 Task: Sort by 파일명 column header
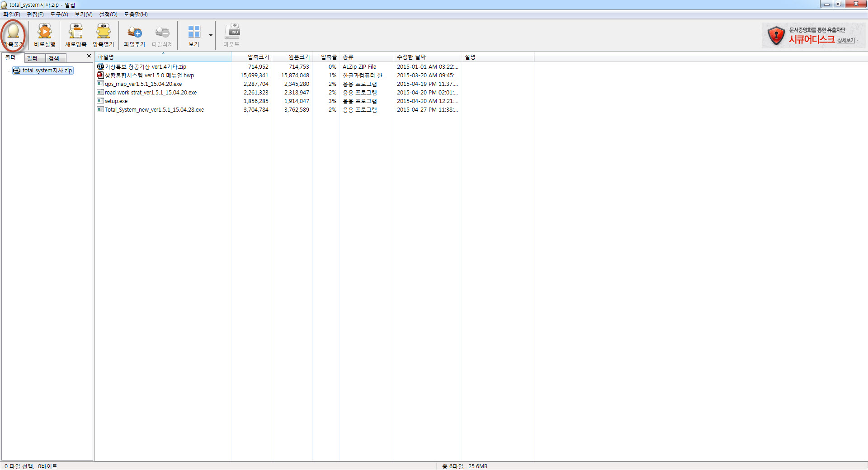tap(163, 57)
